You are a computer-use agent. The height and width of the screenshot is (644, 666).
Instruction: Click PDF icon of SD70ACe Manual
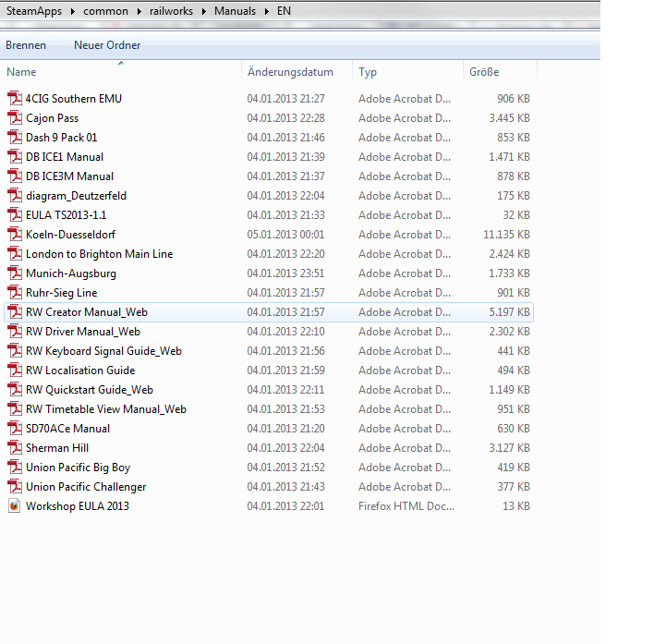coord(15,429)
